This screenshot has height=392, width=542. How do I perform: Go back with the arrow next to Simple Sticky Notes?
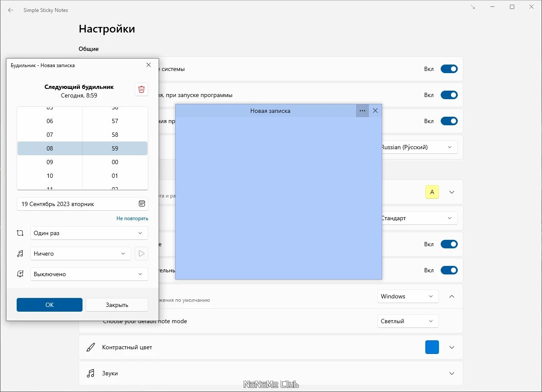11,10
